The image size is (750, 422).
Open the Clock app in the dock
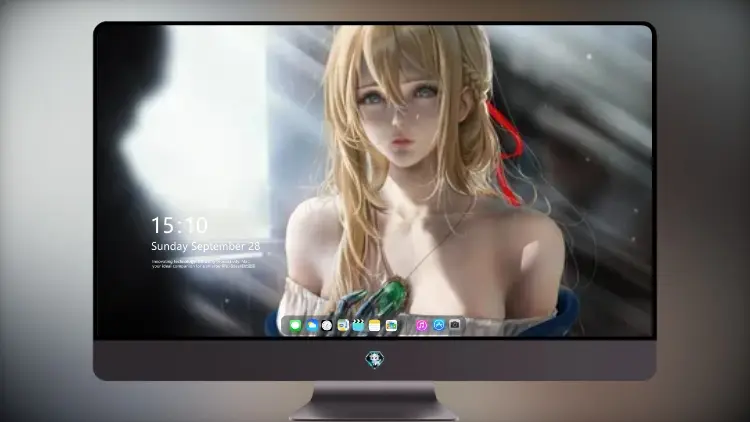point(327,326)
